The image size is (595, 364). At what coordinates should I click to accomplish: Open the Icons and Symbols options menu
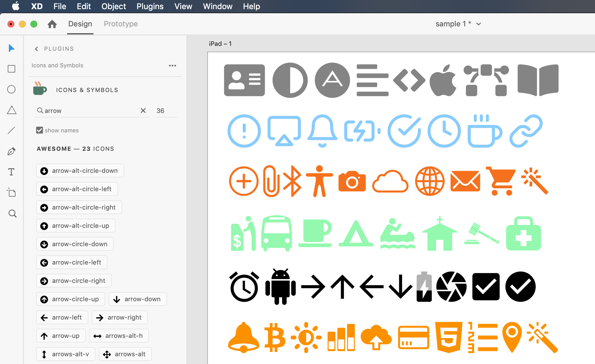[173, 65]
